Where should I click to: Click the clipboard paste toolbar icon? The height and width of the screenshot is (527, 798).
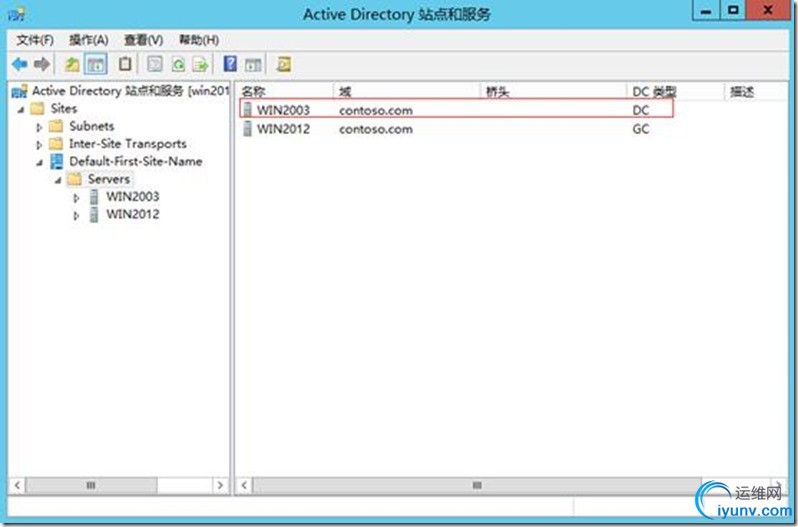125,64
